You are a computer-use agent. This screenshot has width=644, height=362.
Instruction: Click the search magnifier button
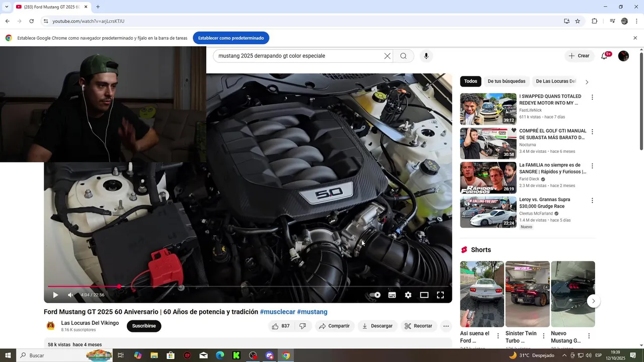[x=404, y=56]
